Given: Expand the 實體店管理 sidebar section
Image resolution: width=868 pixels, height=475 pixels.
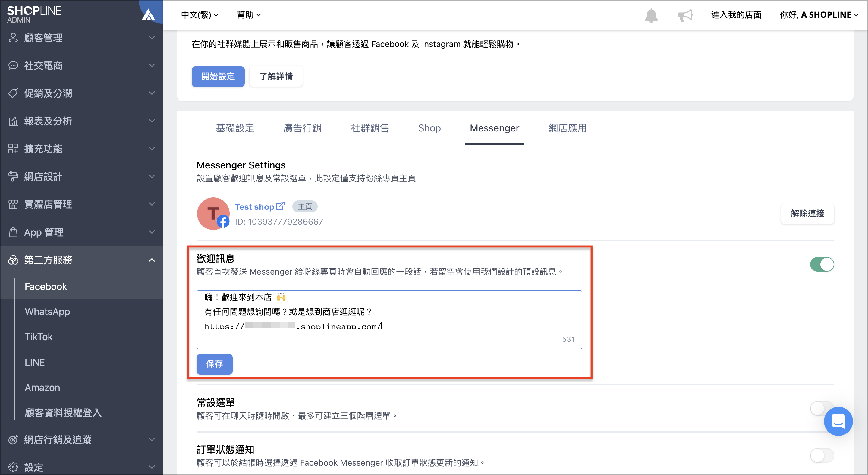Looking at the screenshot, I should click(82, 204).
